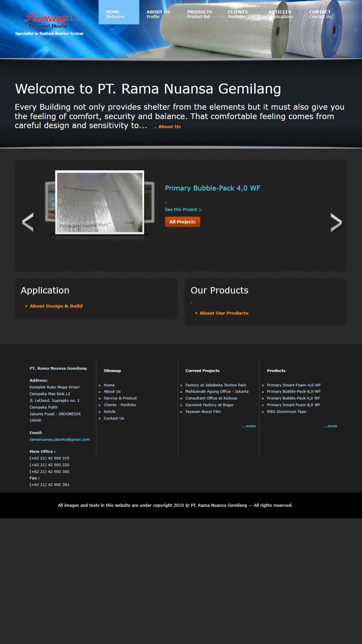Image resolution: width=362 pixels, height=644 pixels.
Task: Open Clients - Portfolio in the Sitemap
Action: click(x=120, y=405)
